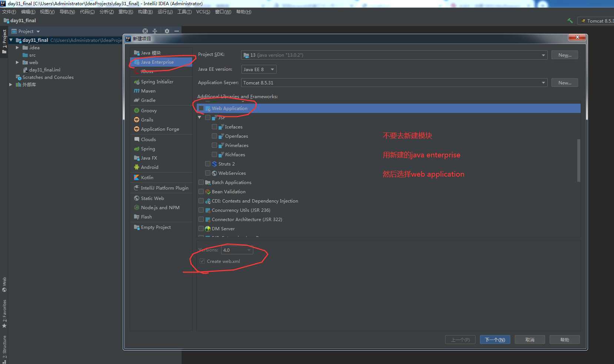Image resolution: width=614 pixels, height=364 pixels.
Task: Open the VCS(S) menu
Action: (x=203, y=12)
